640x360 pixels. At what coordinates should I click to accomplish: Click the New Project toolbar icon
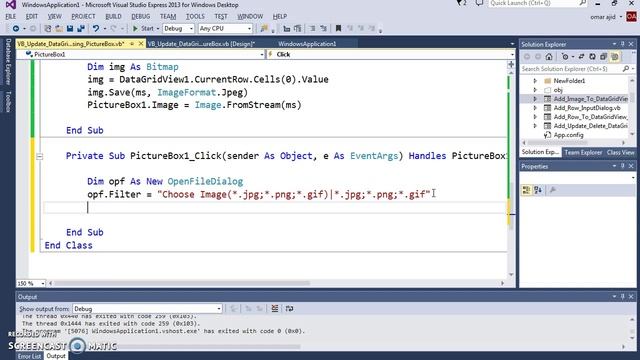[x=48, y=29]
